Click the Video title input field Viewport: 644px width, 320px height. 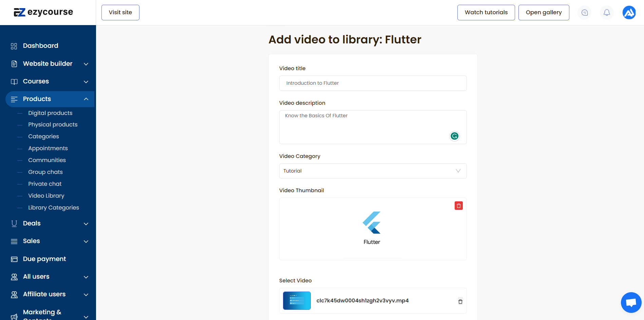pyautogui.click(x=373, y=83)
